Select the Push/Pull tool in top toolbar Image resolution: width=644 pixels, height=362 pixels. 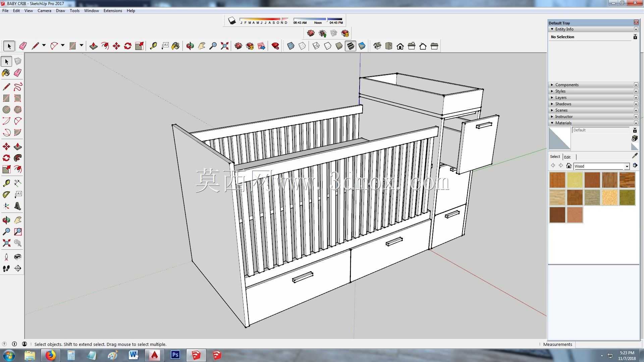tap(94, 46)
